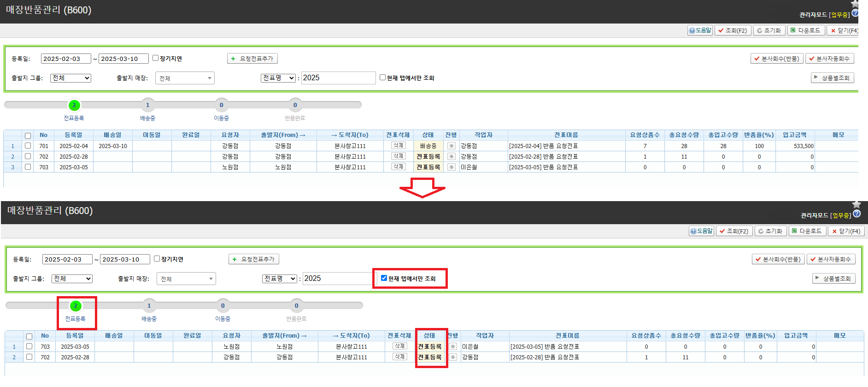This screenshot has width=868, height=387.
Task: Click 닫기(F4) in the lower toolbar
Action: [846, 231]
